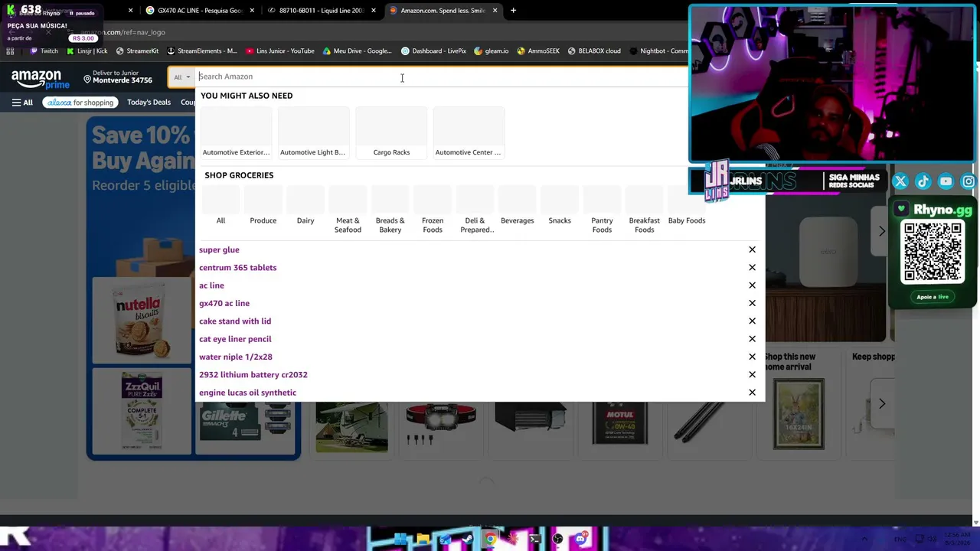Select All under Shop Groceries
The height and width of the screenshot is (551, 980).
(220, 207)
